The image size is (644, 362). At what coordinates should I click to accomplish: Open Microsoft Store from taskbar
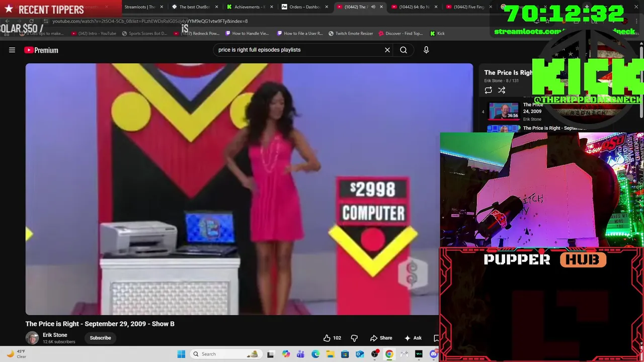345,354
